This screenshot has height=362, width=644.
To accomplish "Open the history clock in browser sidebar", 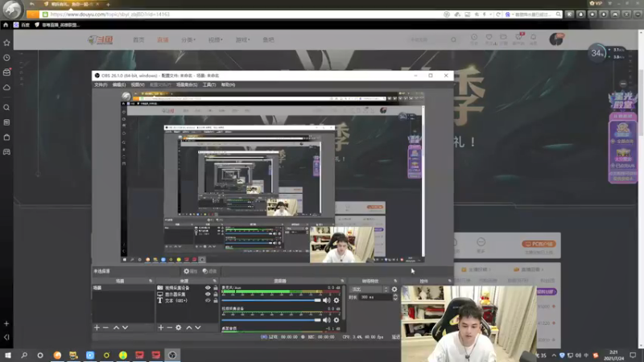I will 6,58.
